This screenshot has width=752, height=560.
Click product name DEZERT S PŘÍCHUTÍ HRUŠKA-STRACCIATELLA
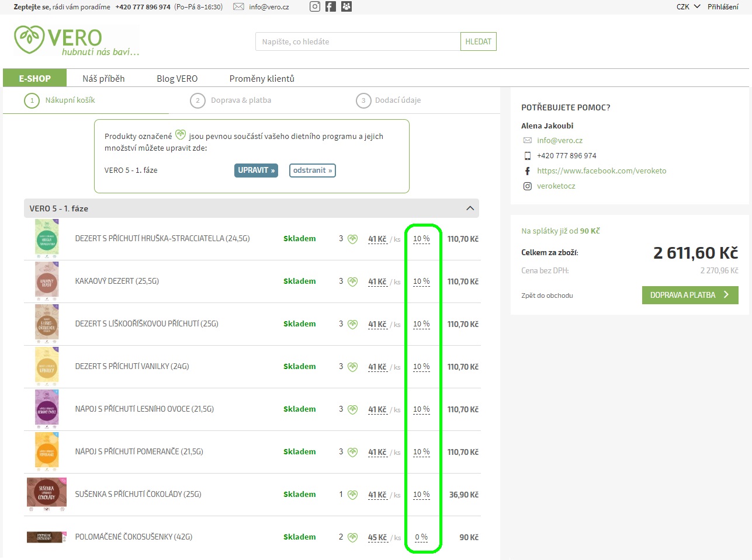pyautogui.click(x=162, y=239)
